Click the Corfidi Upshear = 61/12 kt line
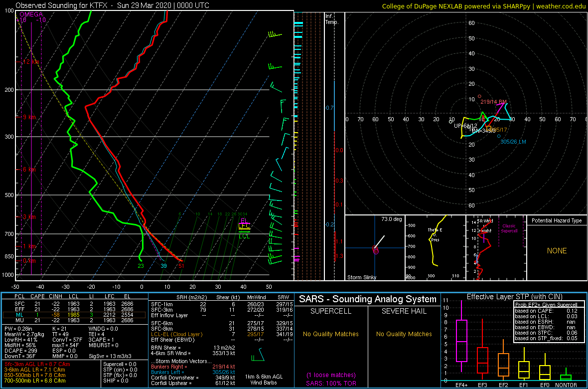Viewport: 588px width, 389px height. 193,383
